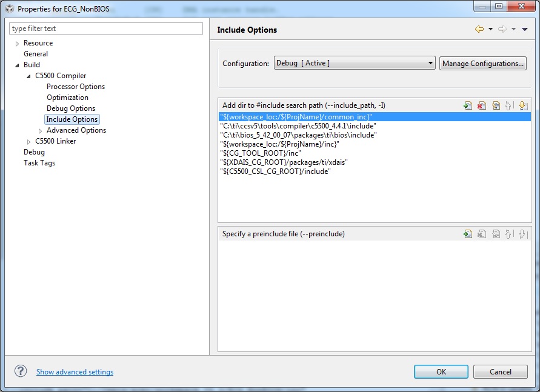Click Show advanced settings link
This screenshot has height=392, width=540.
coord(75,371)
